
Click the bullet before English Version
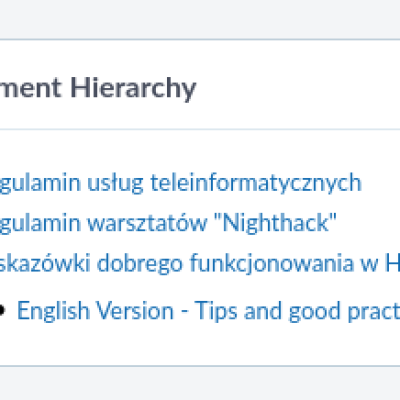tap(2, 310)
